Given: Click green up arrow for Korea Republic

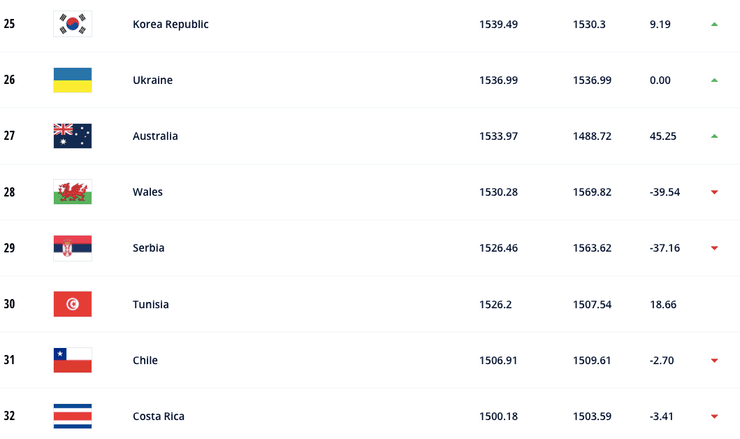Looking at the screenshot, I should 714,24.
